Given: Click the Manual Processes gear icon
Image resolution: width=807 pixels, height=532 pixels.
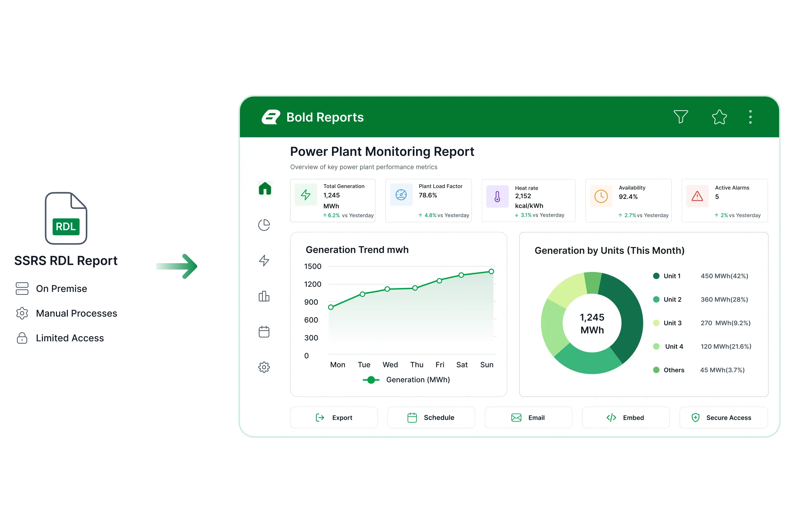Looking at the screenshot, I should coord(22,313).
